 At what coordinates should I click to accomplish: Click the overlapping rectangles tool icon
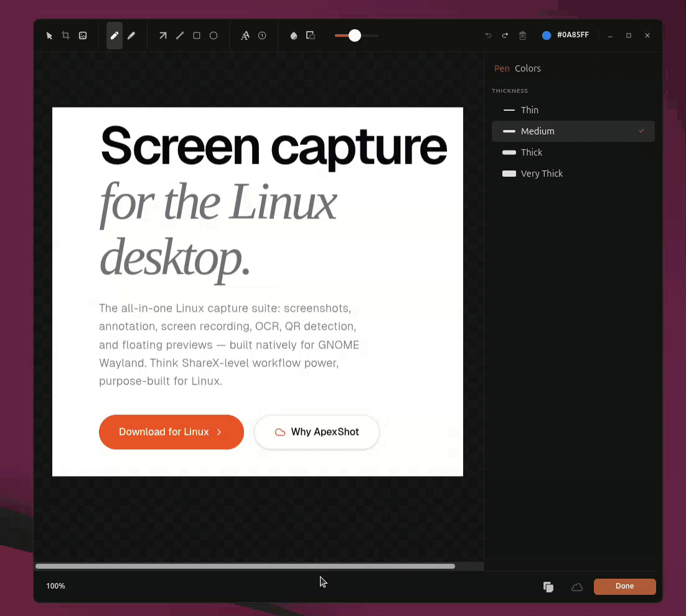pos(311,35)
